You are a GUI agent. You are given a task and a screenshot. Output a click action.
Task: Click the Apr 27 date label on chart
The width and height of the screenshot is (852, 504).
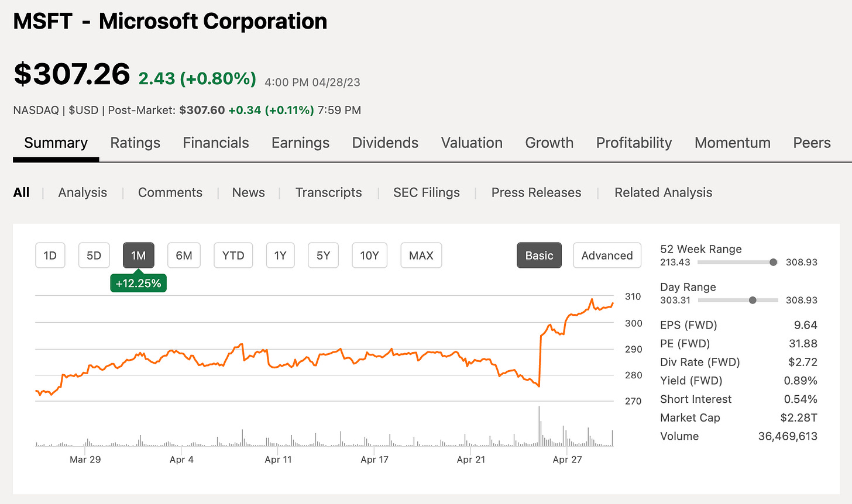click(567, 460)
